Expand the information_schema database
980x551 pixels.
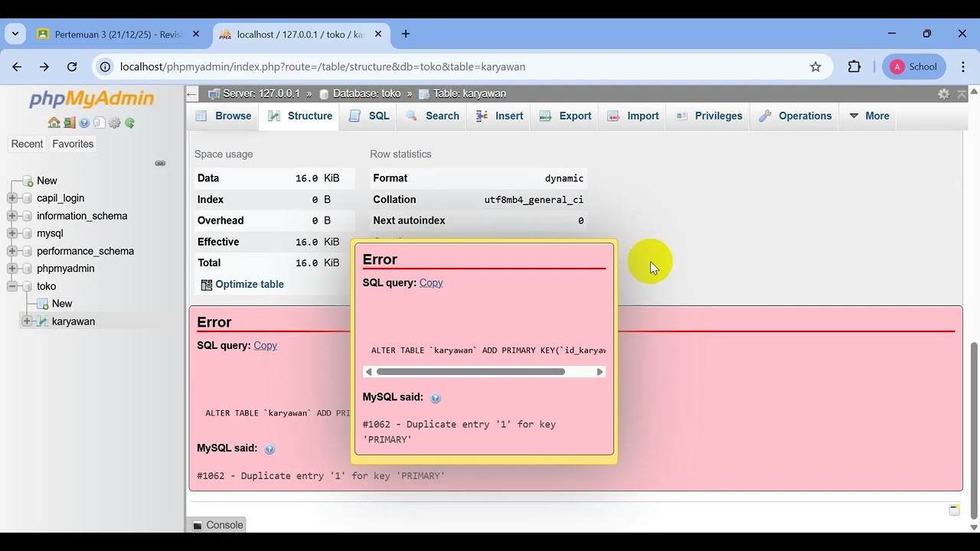(12, 216)
